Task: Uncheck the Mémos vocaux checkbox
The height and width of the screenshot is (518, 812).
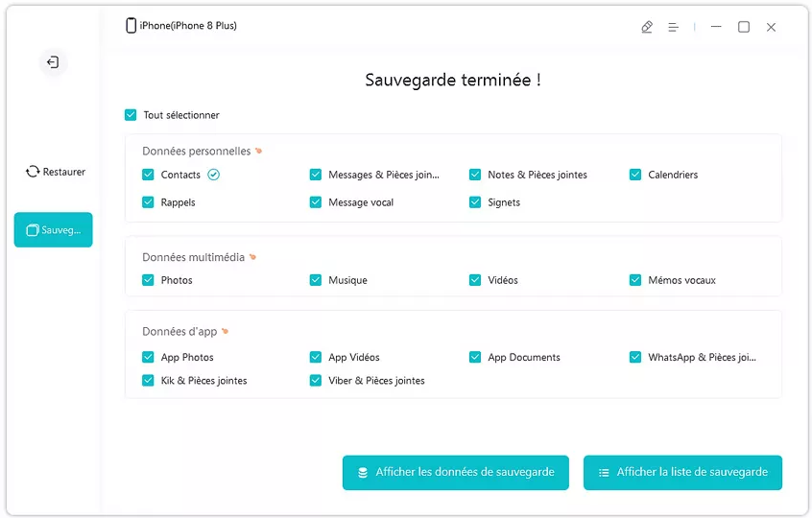Action: tap(635, 280)
